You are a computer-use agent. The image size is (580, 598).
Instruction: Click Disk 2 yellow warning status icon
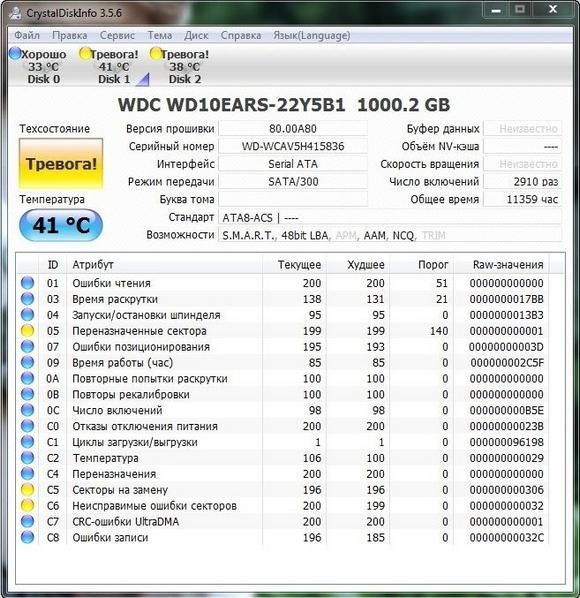click(x=155, y=53)
